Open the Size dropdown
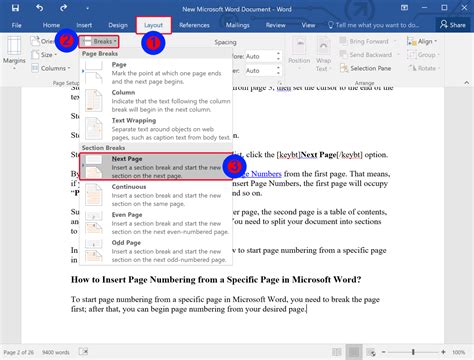Image resolution: width=474 pixels, height=360 pixels. [44, 55]
